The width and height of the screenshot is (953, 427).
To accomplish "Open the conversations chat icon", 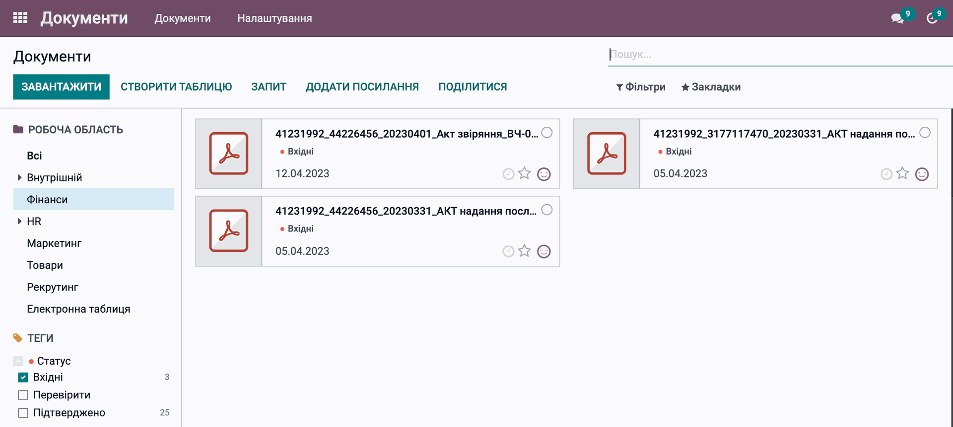I will tap(897, 18).
